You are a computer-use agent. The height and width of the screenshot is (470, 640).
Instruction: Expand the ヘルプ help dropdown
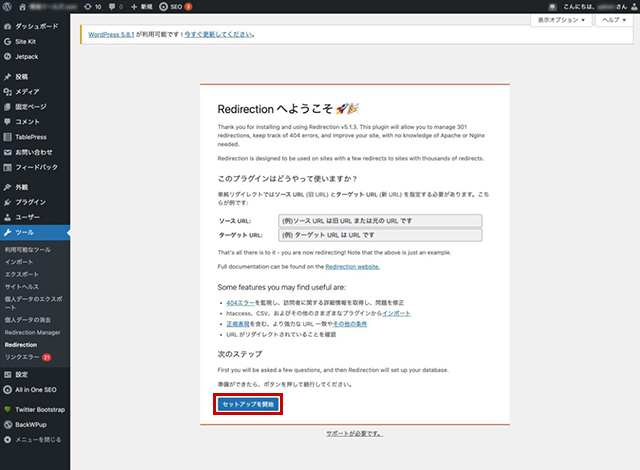point(614,20)
